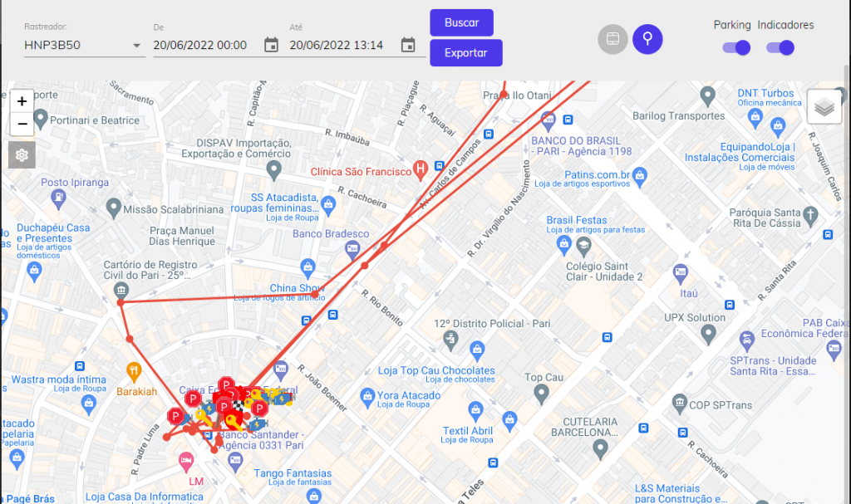Click the UPX Solution pin
The width and height of the screenshot is (851, 504).
click(x=708, y=335)
